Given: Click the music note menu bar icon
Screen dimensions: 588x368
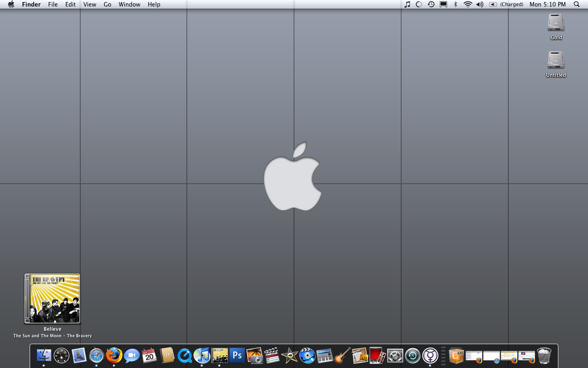Looking at the screenshot, I should pos(407,4).
